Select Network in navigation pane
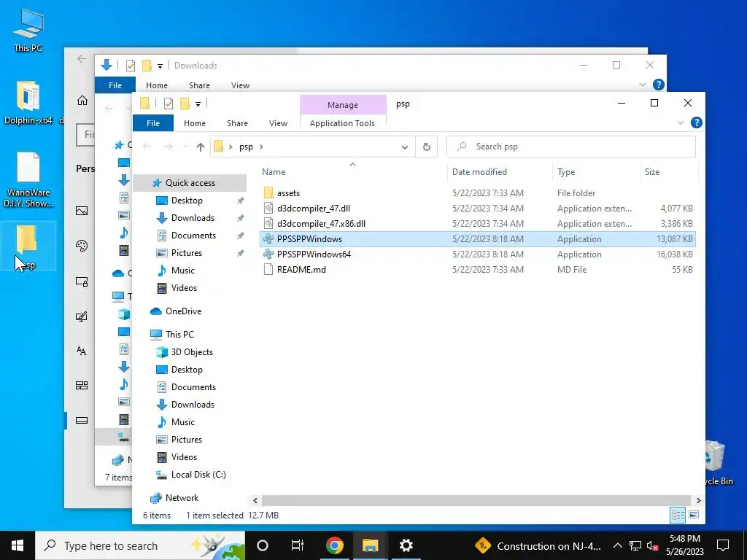 point(182,498)
